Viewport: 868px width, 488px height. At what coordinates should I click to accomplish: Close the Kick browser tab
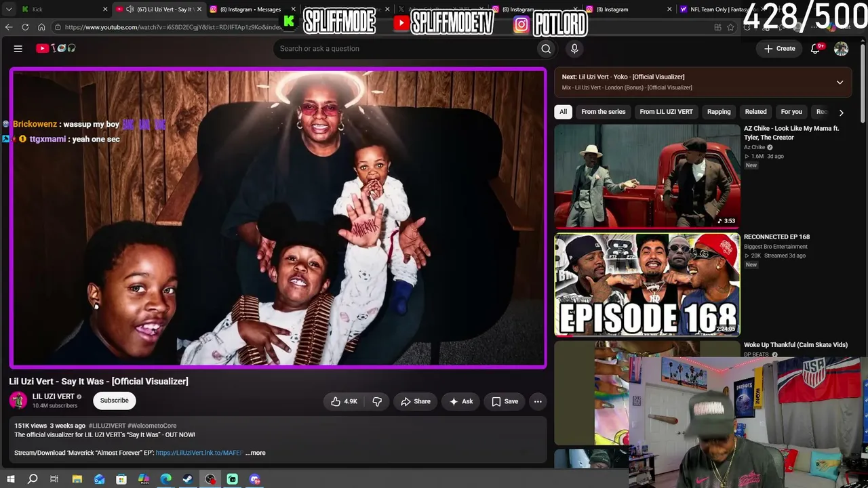click(105, 9)
